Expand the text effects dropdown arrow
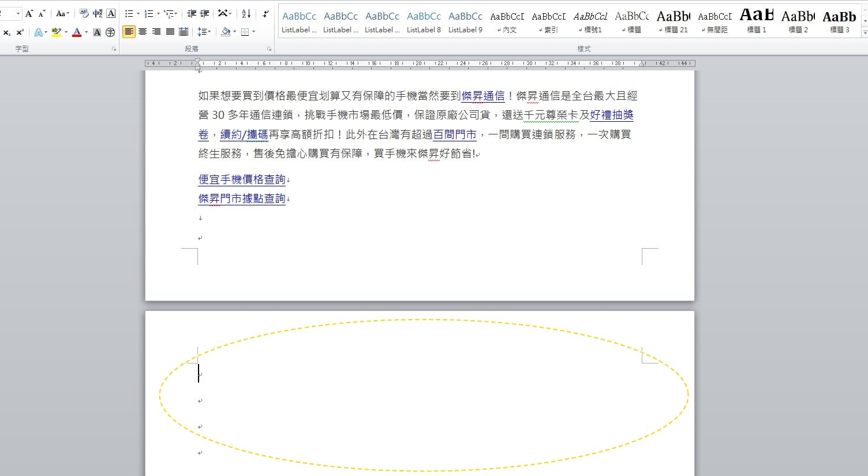 coord(46,32)
